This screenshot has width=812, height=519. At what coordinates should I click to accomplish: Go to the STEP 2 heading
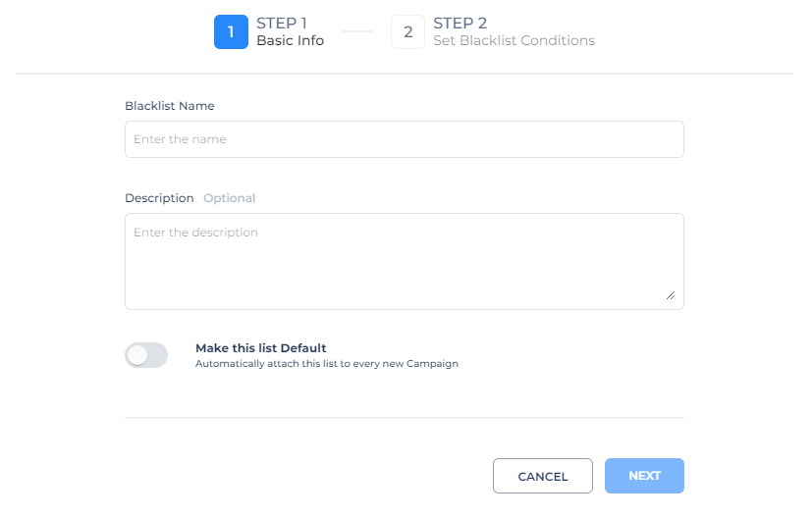click(x=460, y=23)
